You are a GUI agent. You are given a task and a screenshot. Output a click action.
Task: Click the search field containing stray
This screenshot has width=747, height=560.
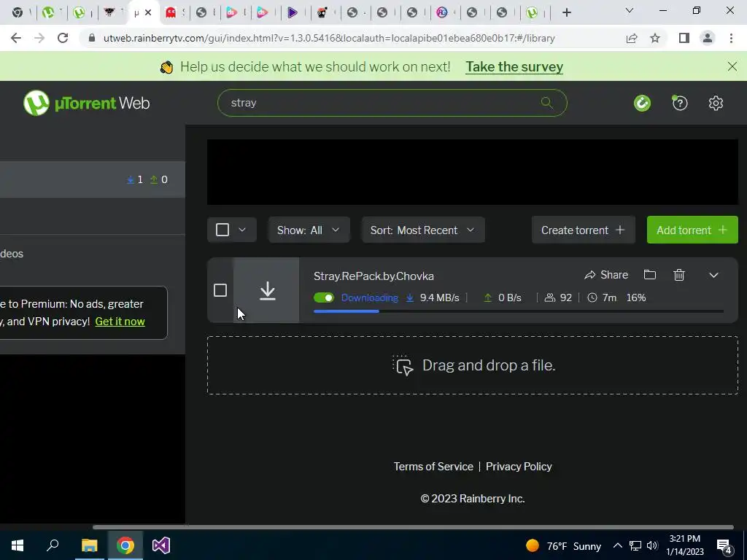pos(392,103)
